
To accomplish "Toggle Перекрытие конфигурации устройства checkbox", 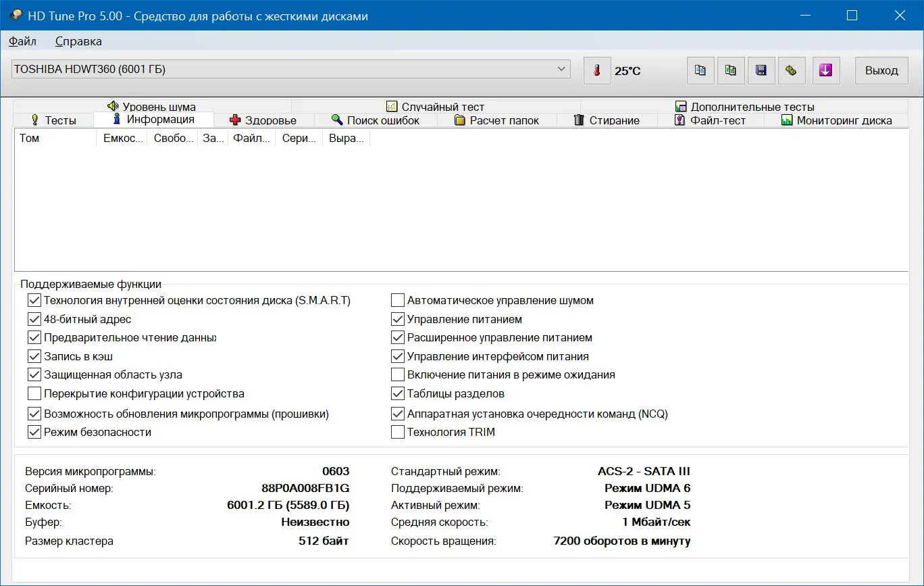I will click(34, 393).
